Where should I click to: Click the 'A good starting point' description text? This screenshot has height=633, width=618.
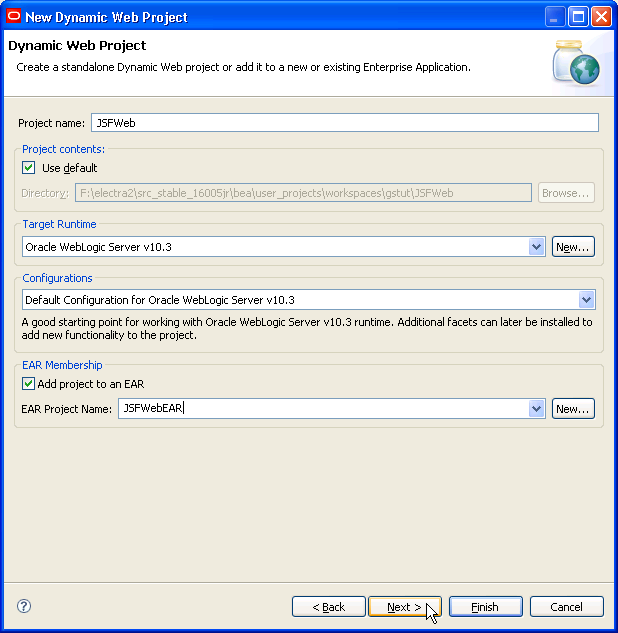coord(307,329)
